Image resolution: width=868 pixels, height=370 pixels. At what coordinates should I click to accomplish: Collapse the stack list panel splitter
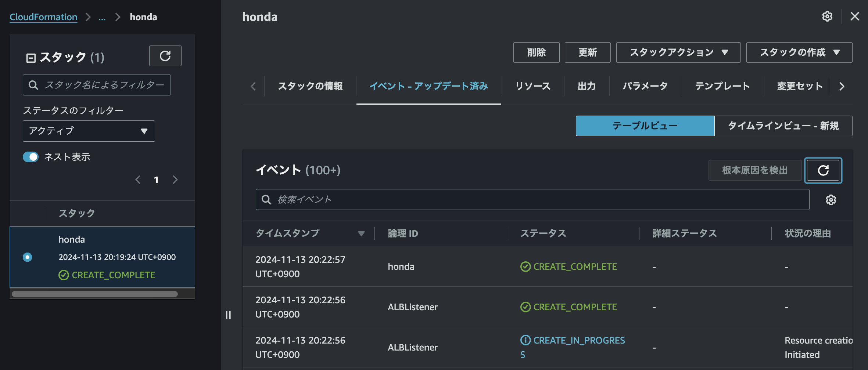[228, 315]
